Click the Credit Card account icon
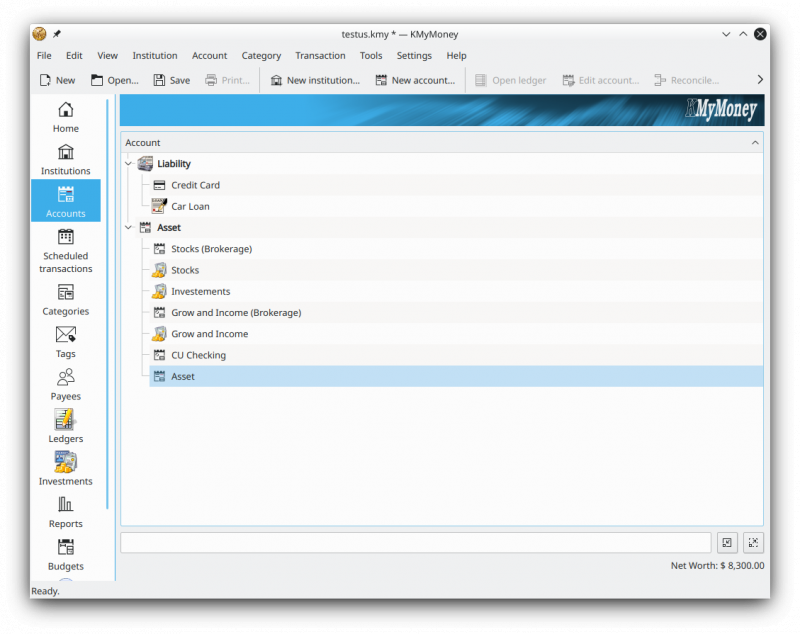This screenshot has height=634, width=800. pos(159,185)
